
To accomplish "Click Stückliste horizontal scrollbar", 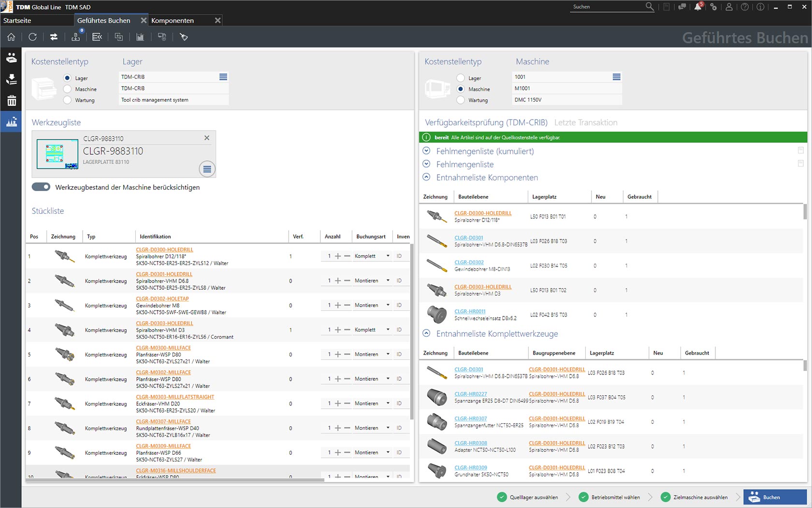I will pos(175,480).
